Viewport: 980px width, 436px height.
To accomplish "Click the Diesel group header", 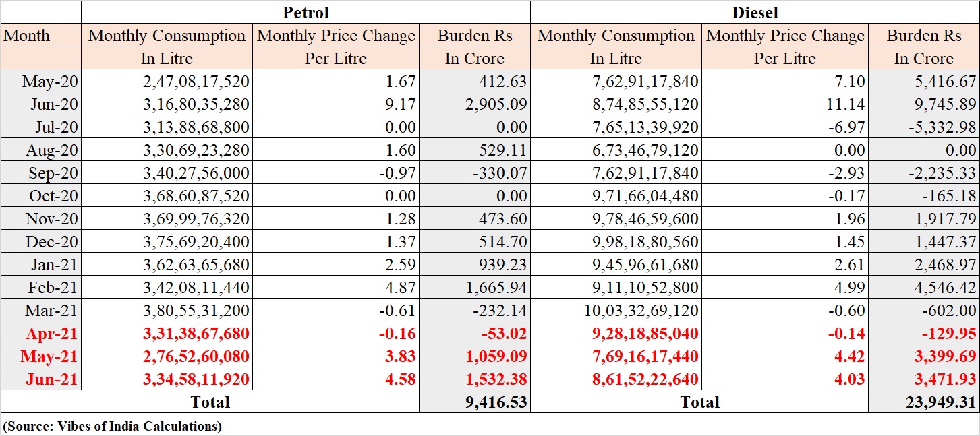I will tap(755, 12).
